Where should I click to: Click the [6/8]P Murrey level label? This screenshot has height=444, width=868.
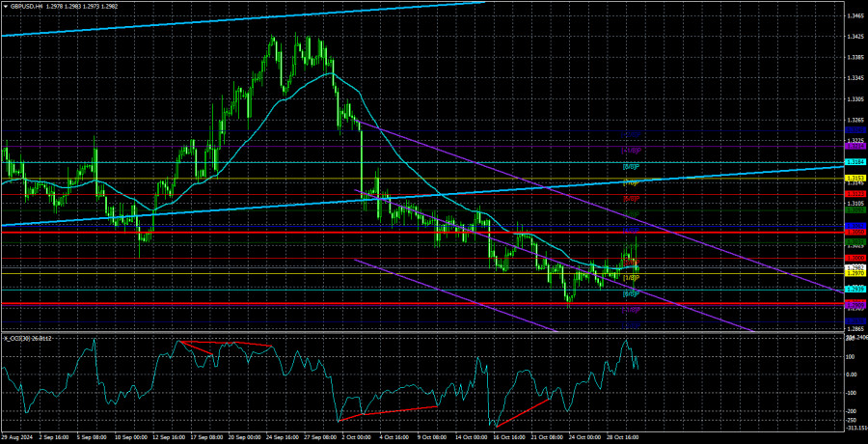[x=631, y=198]
